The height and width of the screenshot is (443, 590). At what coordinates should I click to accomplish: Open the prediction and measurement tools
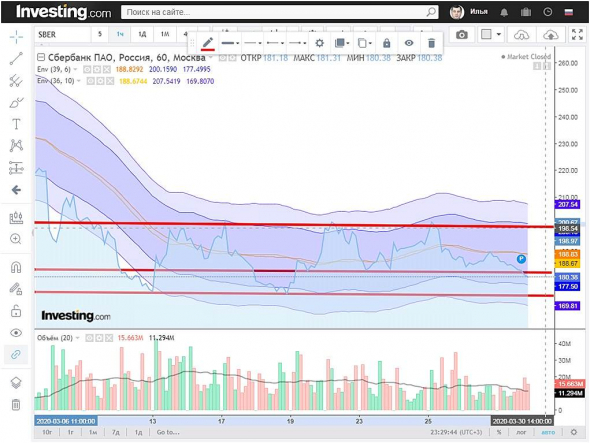(x=16, y=168)
